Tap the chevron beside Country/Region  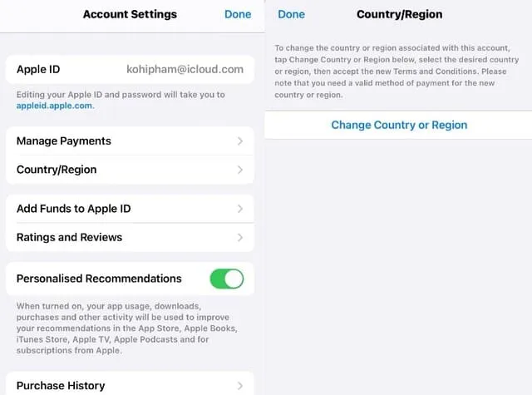tap(240, 170)
